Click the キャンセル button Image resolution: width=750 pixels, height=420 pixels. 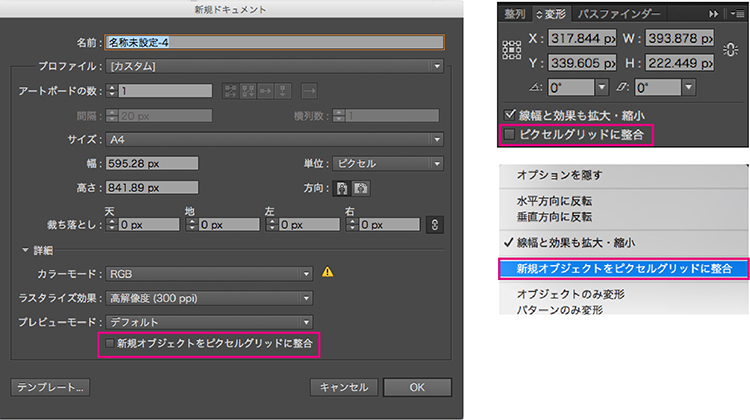coord(344,387)
